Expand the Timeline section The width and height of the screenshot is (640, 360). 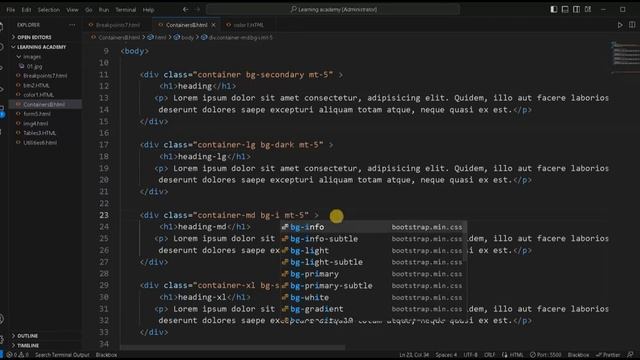pyautogui.click(x=28, y=345)
